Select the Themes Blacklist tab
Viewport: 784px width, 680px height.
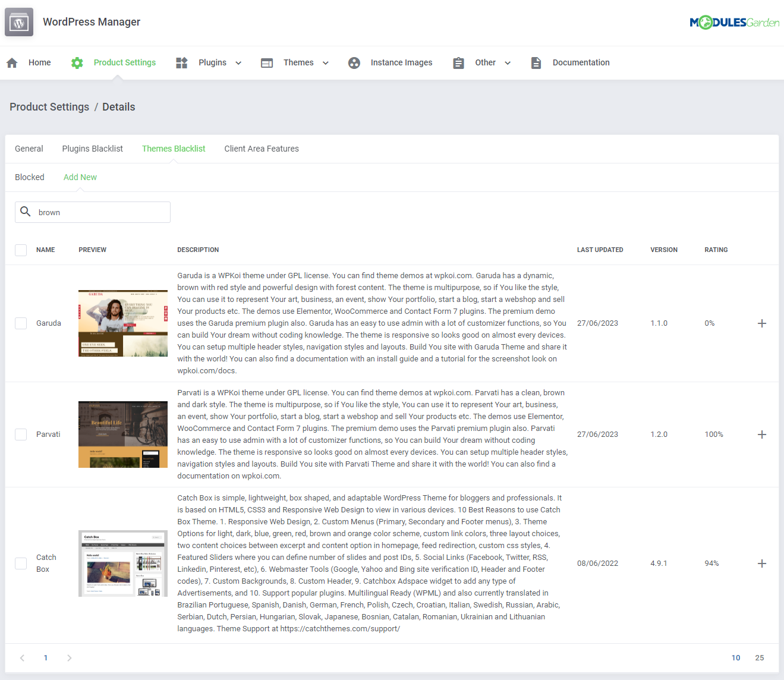click(174, 149)
